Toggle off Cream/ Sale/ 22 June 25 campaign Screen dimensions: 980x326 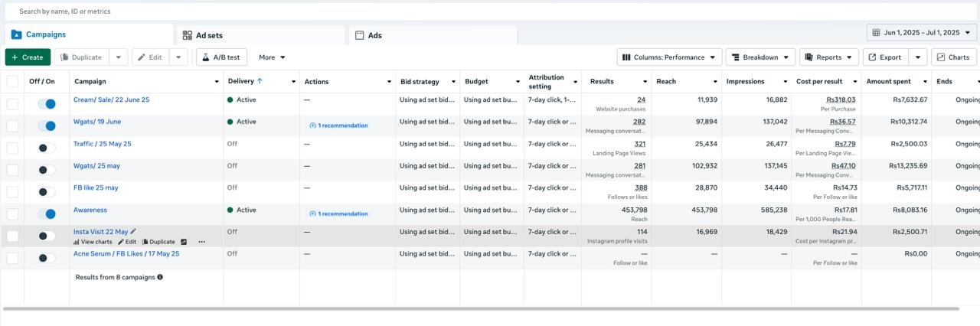tap(47, 104)
